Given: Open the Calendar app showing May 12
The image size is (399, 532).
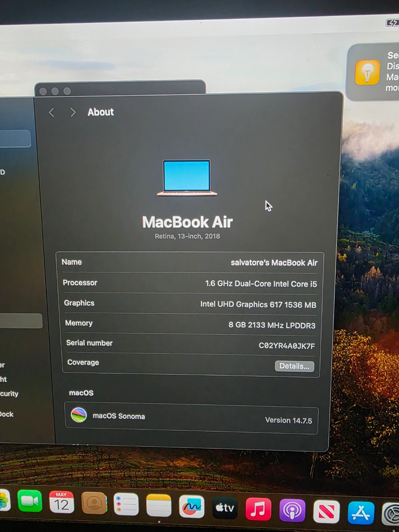Looking at the screenshot, I should (61, 502).
